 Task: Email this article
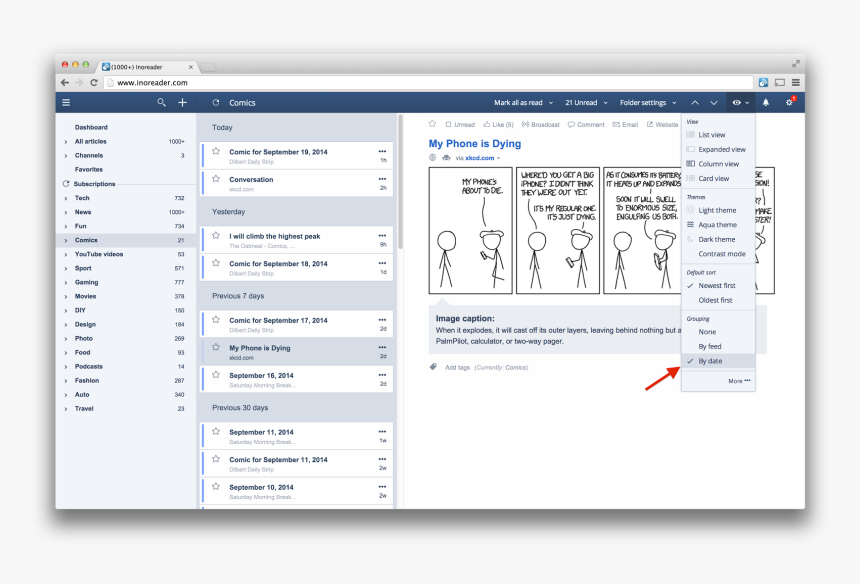[625, 124]
